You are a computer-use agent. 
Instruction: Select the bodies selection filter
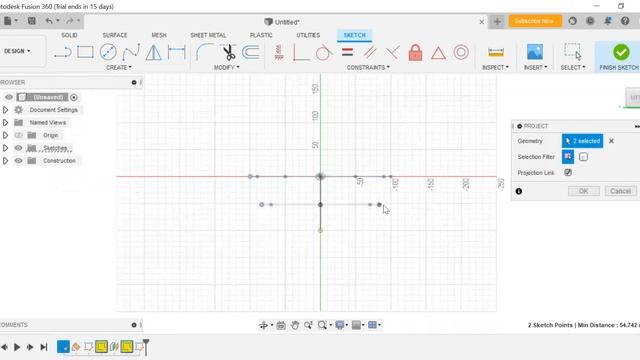tap(583, 157)
